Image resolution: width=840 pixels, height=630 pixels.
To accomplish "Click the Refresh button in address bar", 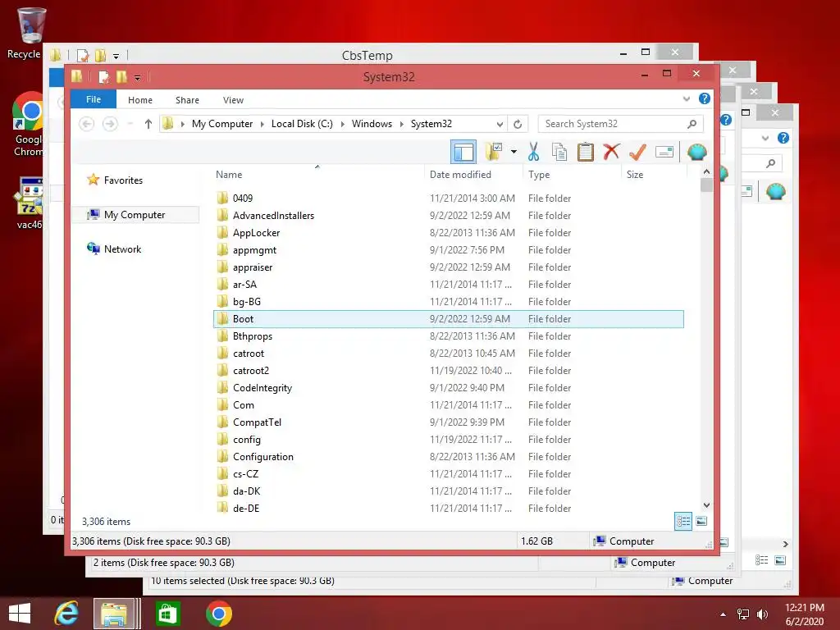I will pos(518,124).
